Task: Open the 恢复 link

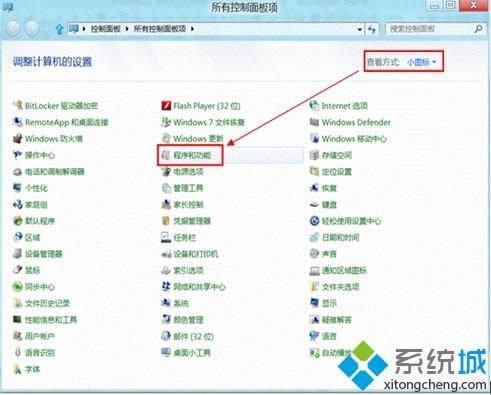Action: pyautogui.click(x=329, y=188)
